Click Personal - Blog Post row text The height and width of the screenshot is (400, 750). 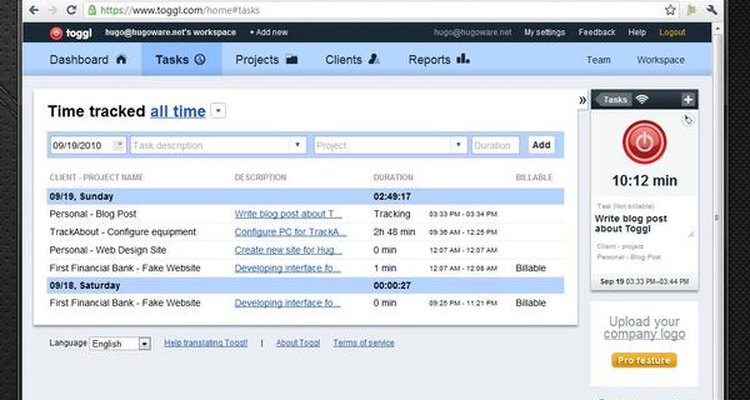[93, 214]
